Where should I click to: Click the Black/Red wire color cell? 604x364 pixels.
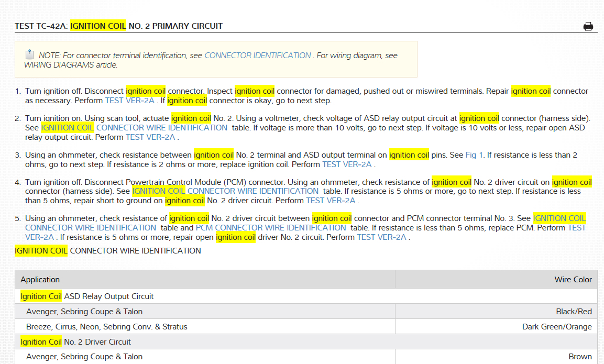coord(496,311)
